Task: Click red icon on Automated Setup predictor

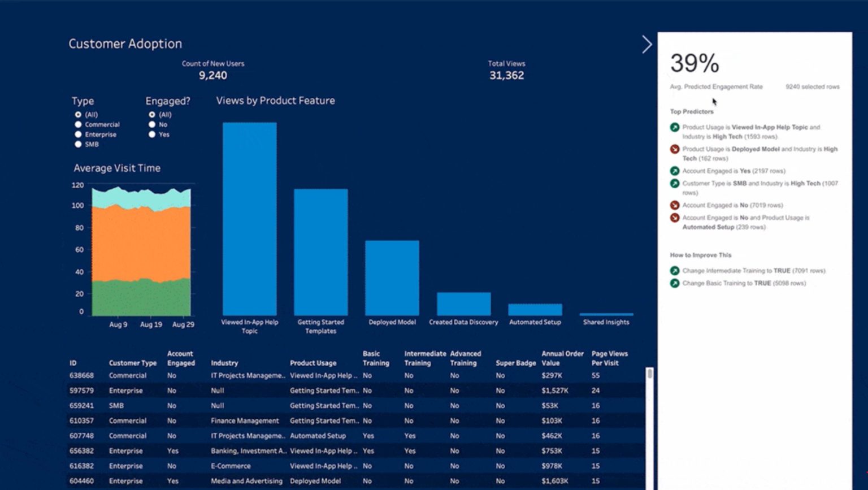Action: click(x=674, y=218)
